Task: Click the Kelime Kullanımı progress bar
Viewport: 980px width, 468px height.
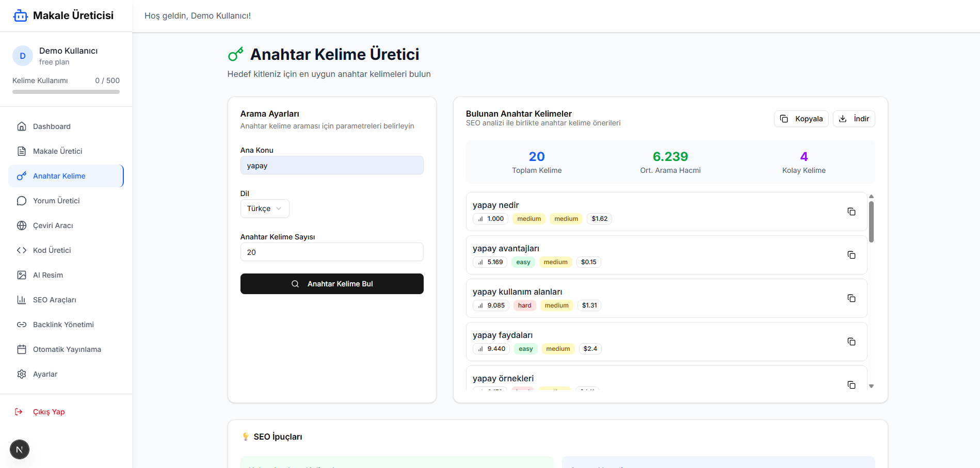Action: [x=66, y=92]
